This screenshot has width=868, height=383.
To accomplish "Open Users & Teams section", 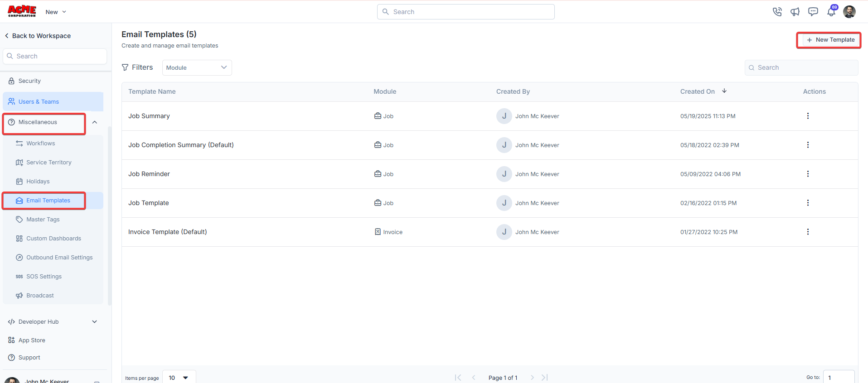I will click(x=53, y=101).
